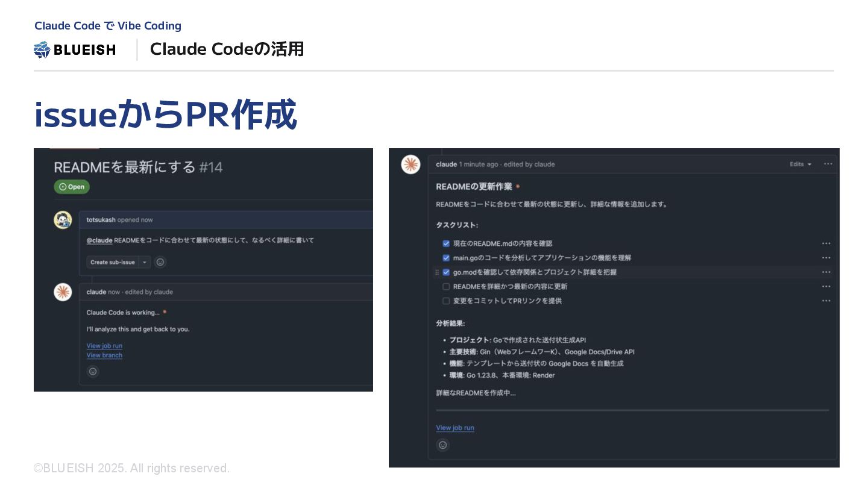Click the 環境: Go 1.23.8 line
Screen dimensions: 868x488
pyautogui.click(x=502, y=375)
